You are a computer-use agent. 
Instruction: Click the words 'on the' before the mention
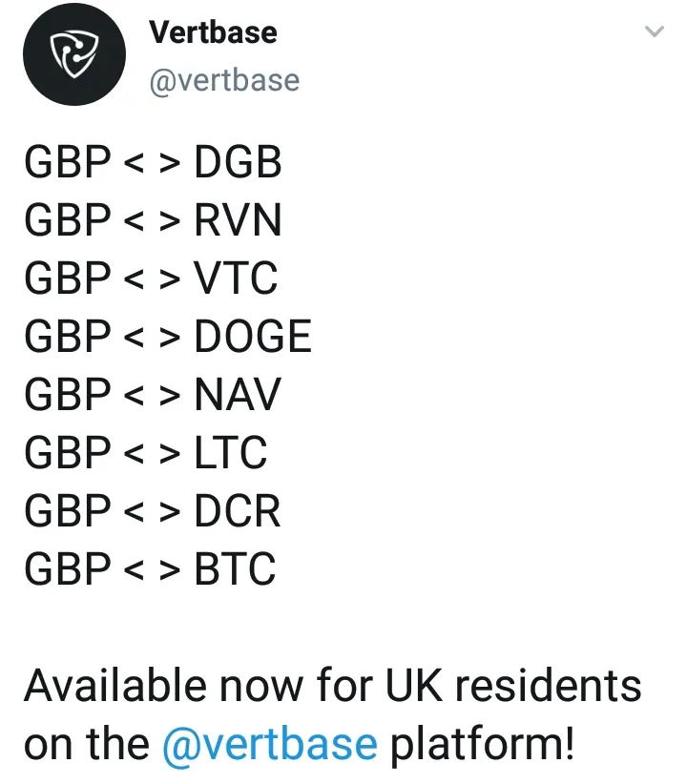(x=87, y=744)
